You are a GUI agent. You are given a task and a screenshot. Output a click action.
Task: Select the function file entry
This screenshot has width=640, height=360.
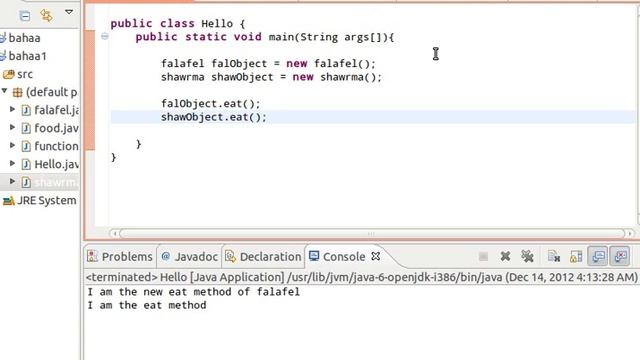(56, 146)
